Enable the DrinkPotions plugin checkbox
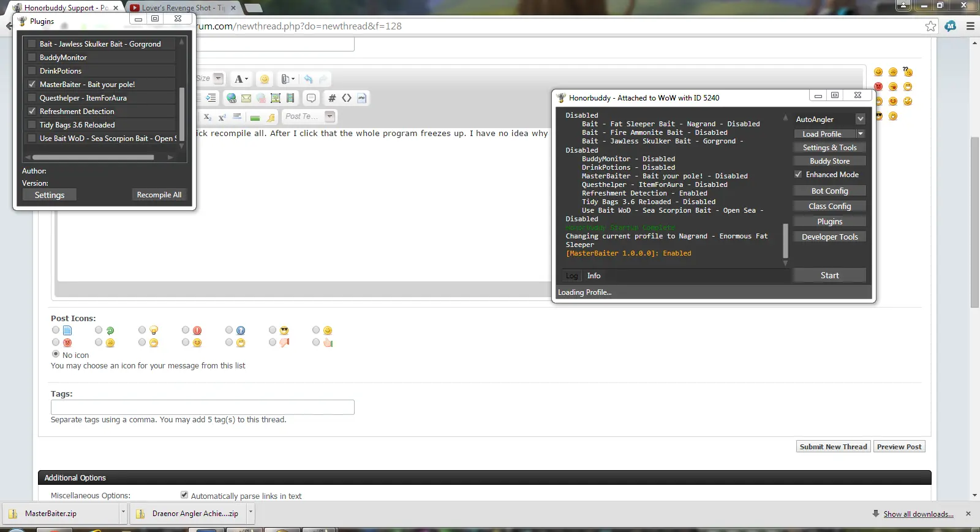Screen dimensions: 980x532 pos(32,71)
